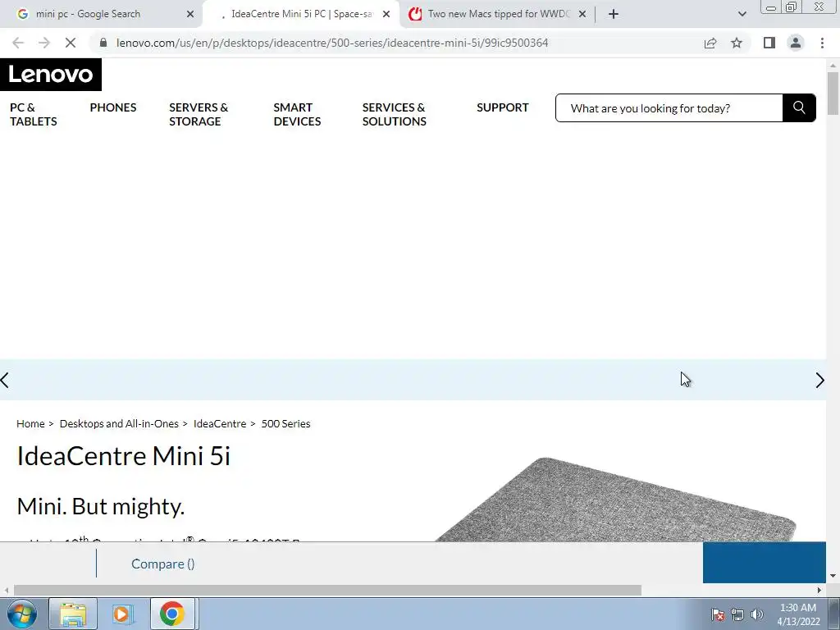The image size is (840, 630).
Task: Open a new browser tab
Action: tap(614, 14)
